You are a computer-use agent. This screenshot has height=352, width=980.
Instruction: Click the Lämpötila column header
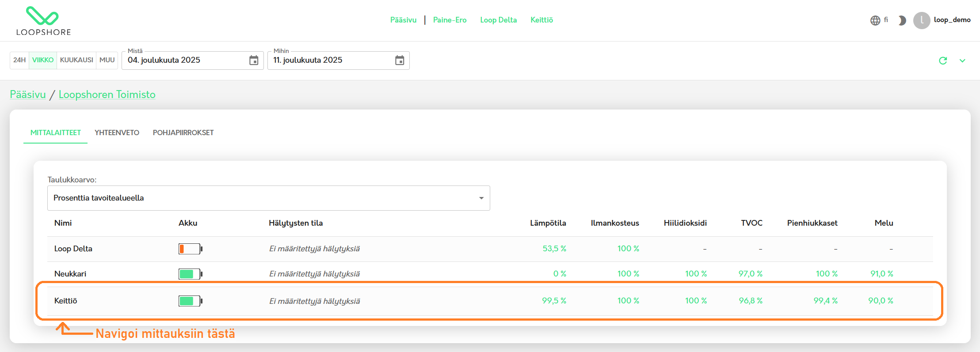point(548,223)
